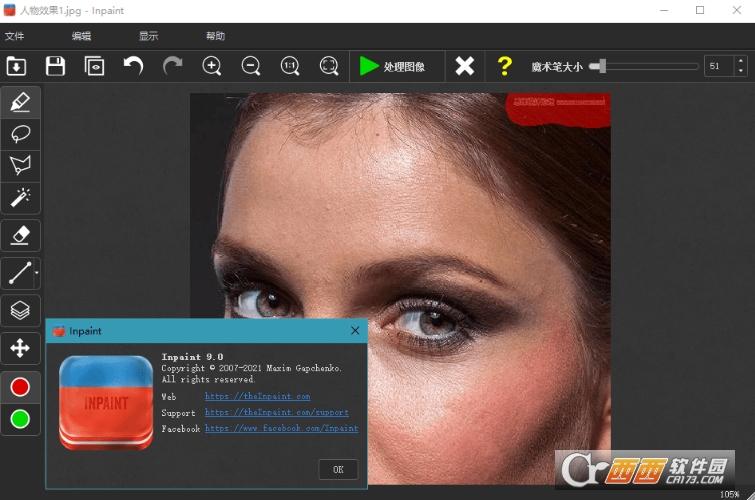Select the Marker tool
Screen dimensions: 755x500
click(20, 102)
